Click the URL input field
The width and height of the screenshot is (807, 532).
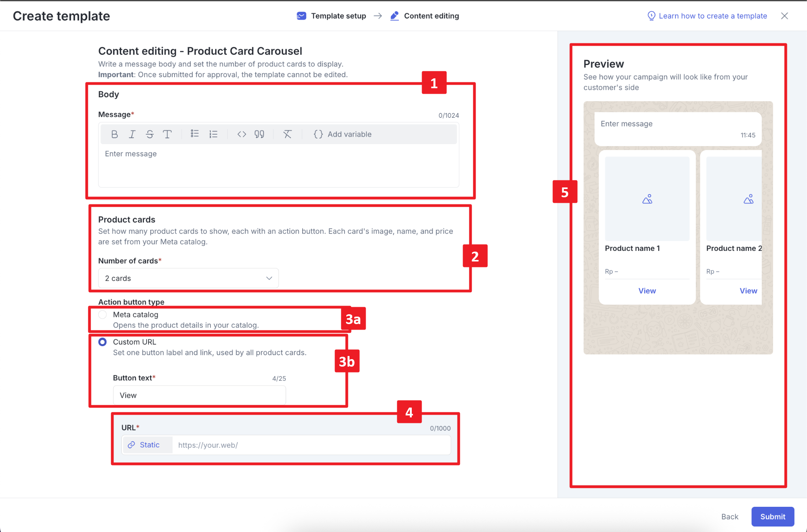[311, 445]
